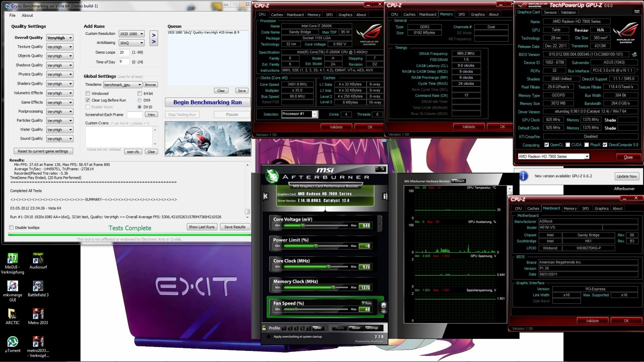Enable the Windowed checkbox
Image resolution: width=644 pixels, height=362 pixels.
88,94
